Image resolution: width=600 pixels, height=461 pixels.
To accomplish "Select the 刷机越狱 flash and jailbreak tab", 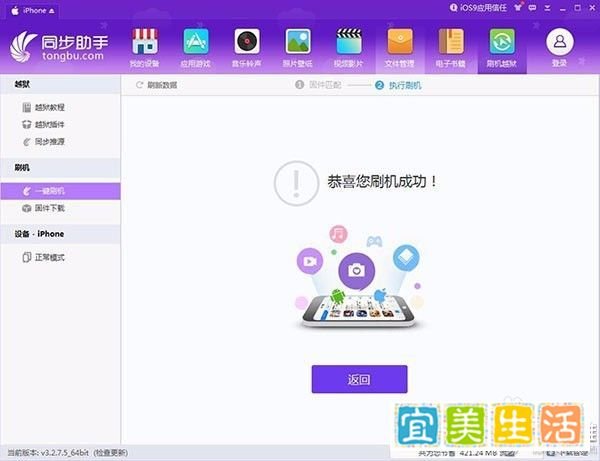I will (x=502, y=48).
